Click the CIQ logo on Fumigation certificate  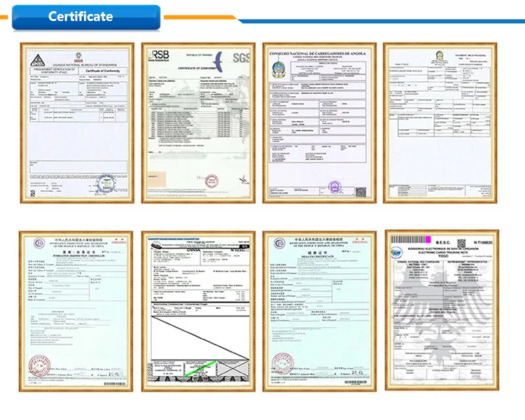point(39,242)
